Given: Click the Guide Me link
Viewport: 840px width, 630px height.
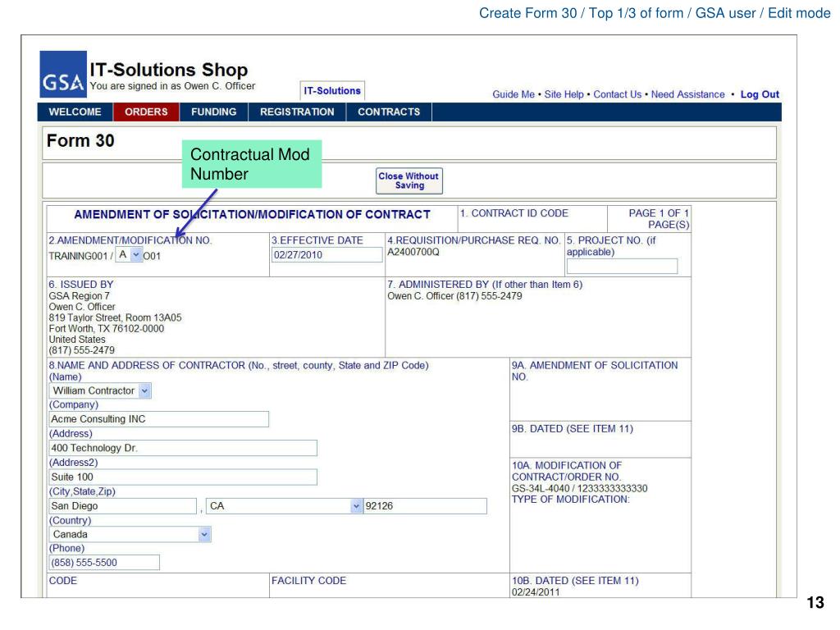Looking at the screenshot, I should [x=514, y=94].
